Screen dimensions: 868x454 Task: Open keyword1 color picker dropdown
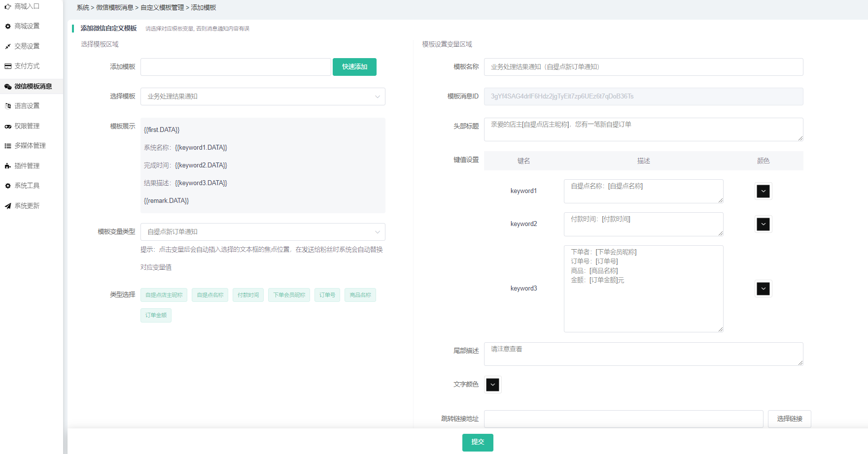[763, 191]
